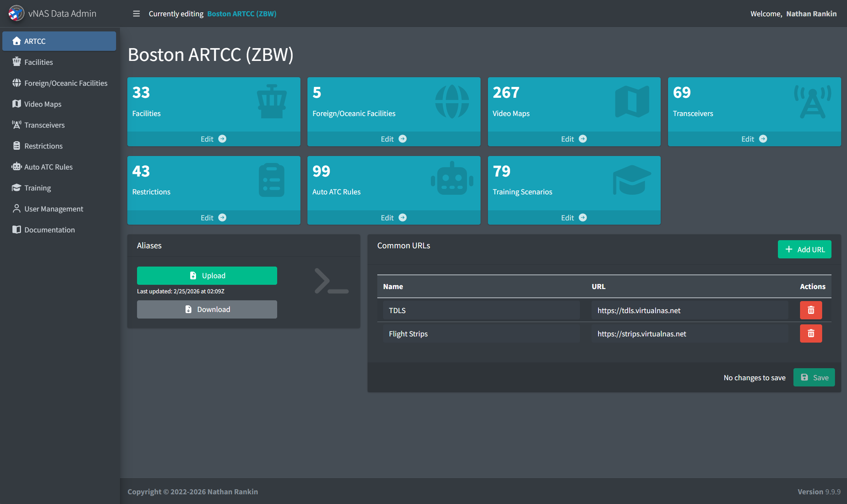Delete the TDLS URL row

coord(811,310)
